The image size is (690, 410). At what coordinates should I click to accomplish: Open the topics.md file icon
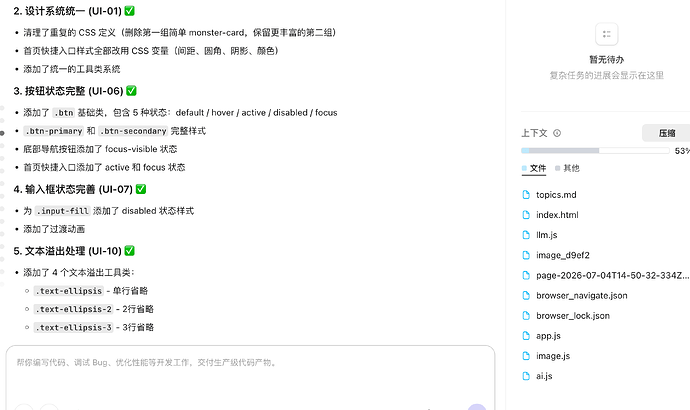pos(526,194)
